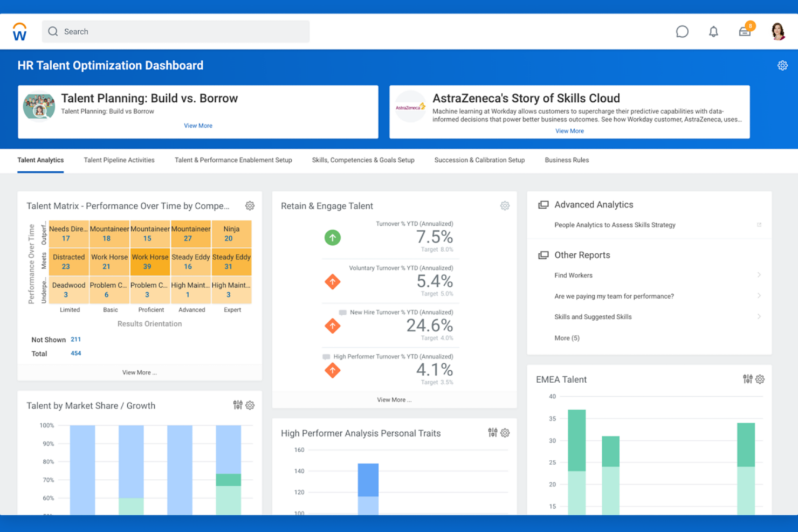Open the Business Rules tab
798x532 pixels.
567,160
